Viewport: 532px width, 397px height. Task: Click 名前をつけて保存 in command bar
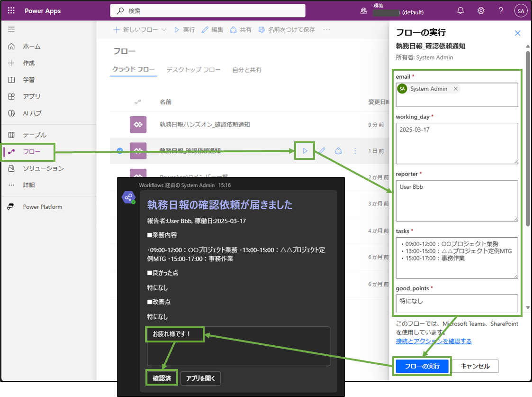tap(287, 30)
